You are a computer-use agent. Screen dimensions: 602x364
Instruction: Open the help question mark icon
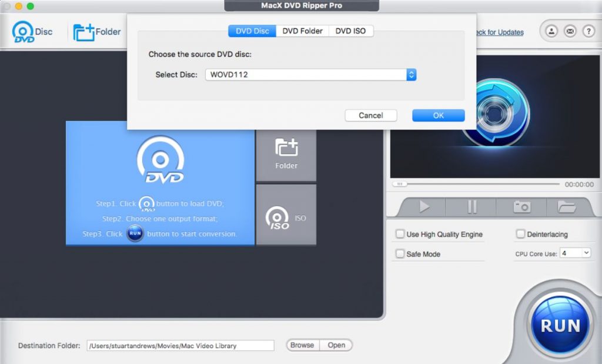point(588,31)
